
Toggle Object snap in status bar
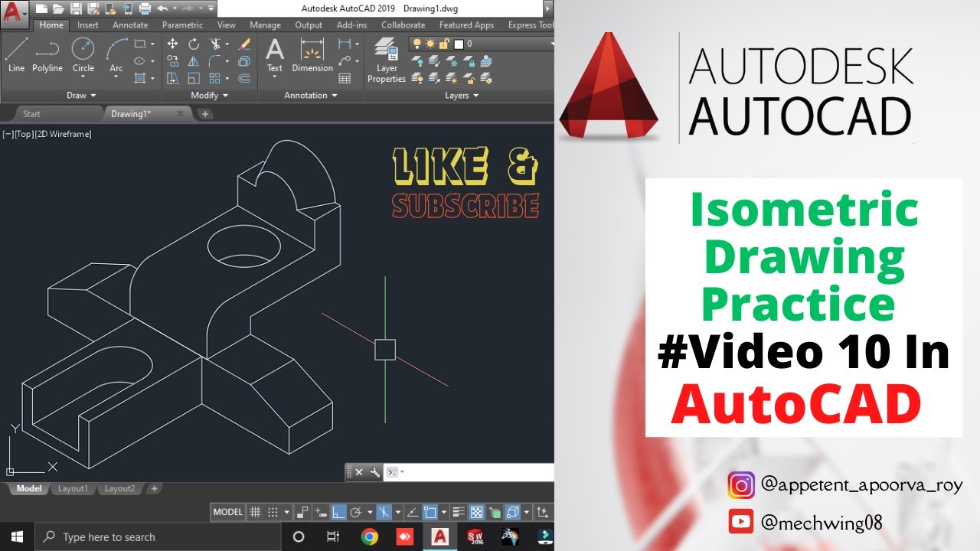point(430,512)
